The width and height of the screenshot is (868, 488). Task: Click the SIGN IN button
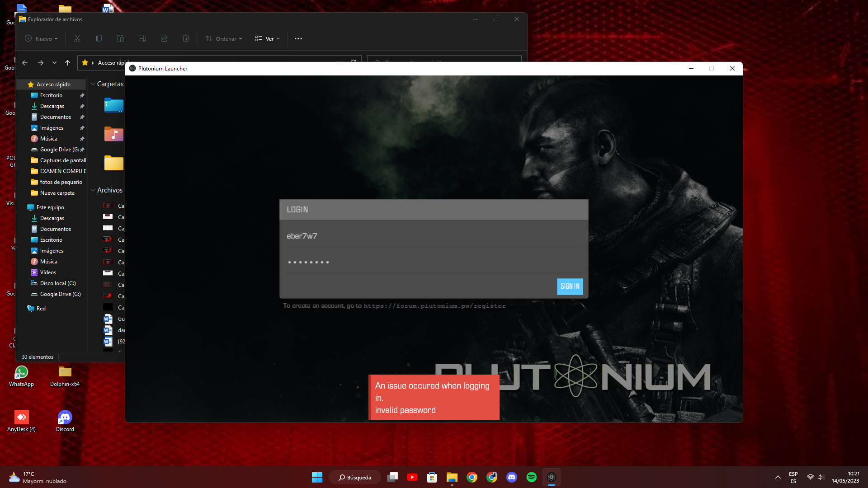pyautogui.click(x=570, y=286)
